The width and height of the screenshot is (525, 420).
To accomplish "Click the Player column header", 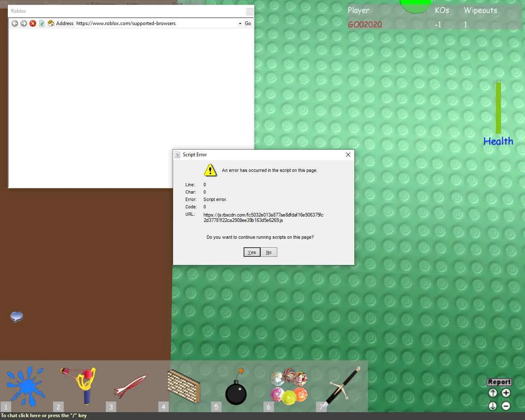I will point(358,11).
